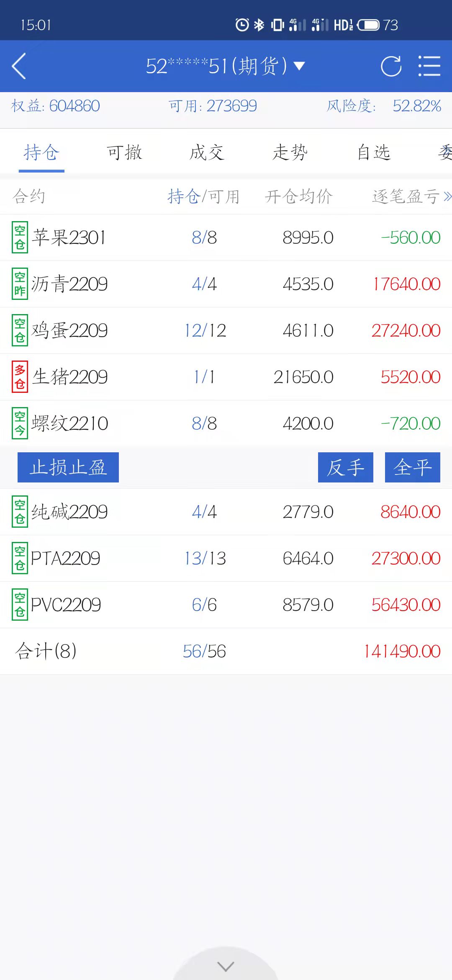
Task: Click the 空昨 badge beside 沥青2209
Action: pos(20,284)
